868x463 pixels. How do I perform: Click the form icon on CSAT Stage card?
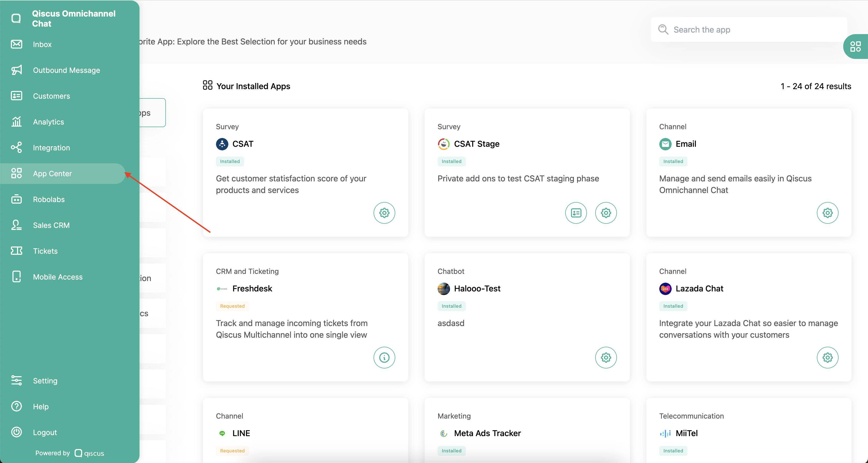[x=576, y=213]
